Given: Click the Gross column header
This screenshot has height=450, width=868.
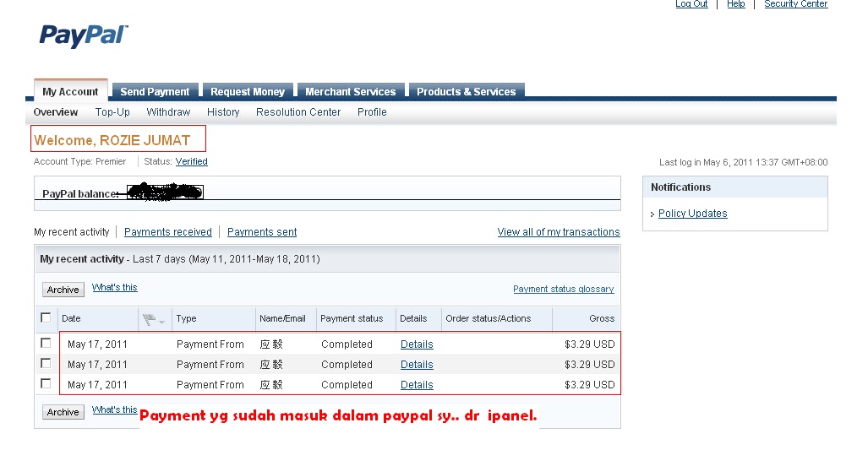Looking at the screenshot, I should click(x=602, y=318).
